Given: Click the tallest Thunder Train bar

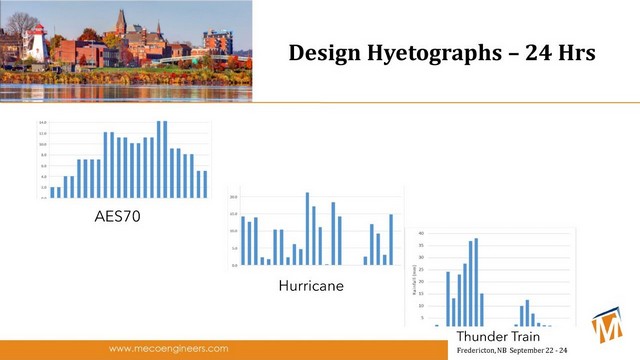Looking at the screenshot, I should click(x=476, y=282).
